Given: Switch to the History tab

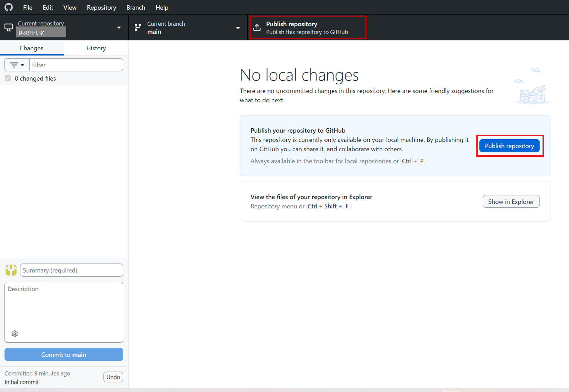Looking at the screenshot, I should click(x=96, y=48).
